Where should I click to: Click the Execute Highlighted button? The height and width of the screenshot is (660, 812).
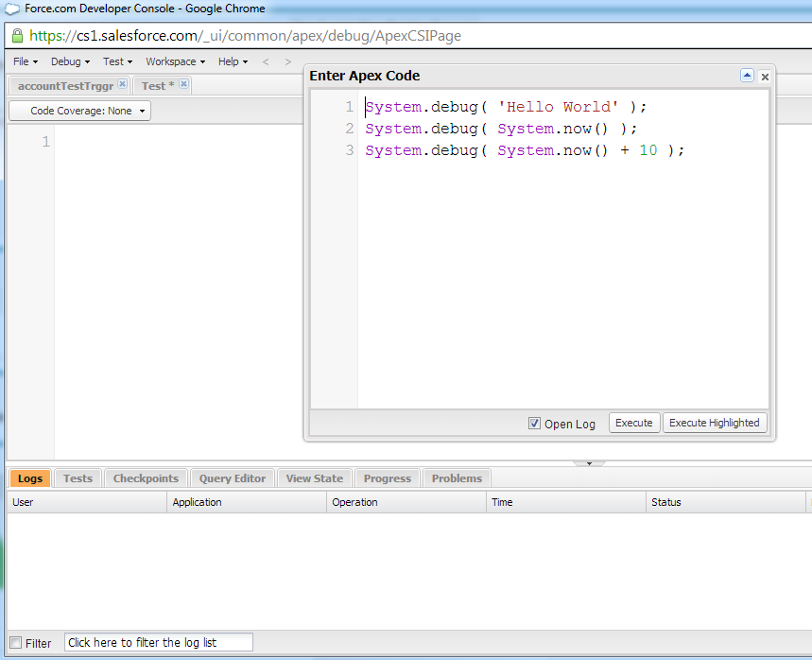tap(714, 423)
